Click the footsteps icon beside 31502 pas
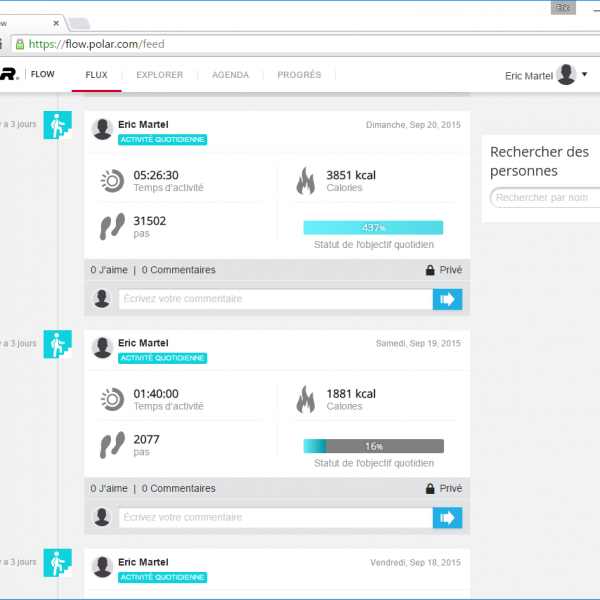Viewport: 600px width, 600px height. point(111,227)
